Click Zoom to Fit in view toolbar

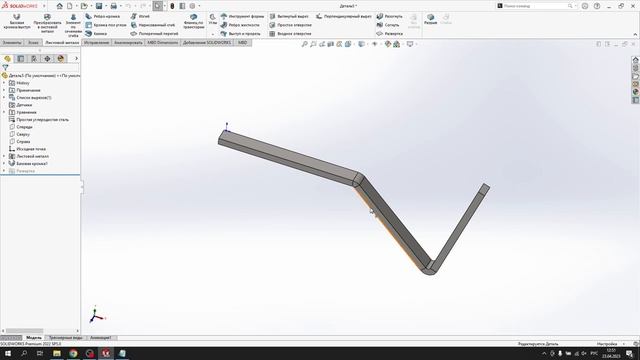tap(304, 44)
